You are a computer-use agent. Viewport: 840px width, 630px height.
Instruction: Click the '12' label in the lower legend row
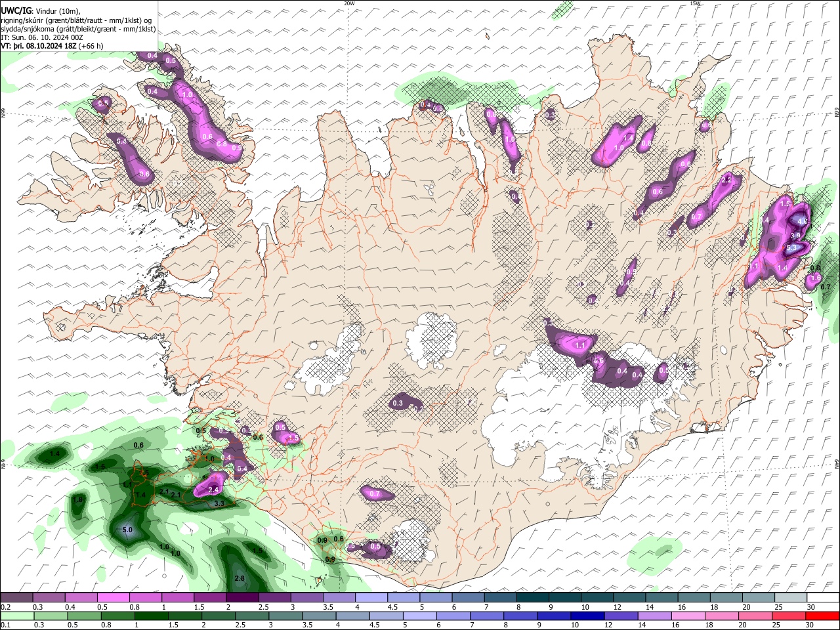(608, 625)
